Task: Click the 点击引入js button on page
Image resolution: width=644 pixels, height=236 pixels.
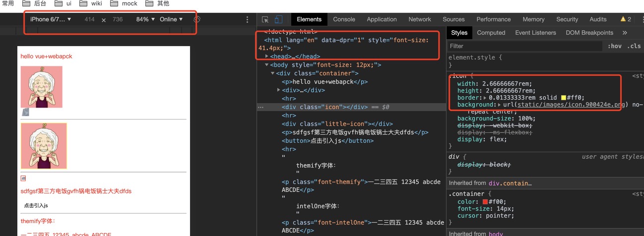Action: coord(36,205)
